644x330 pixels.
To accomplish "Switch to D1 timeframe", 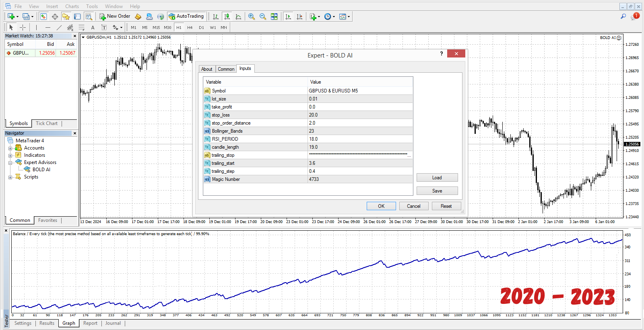I will point(201,28).
